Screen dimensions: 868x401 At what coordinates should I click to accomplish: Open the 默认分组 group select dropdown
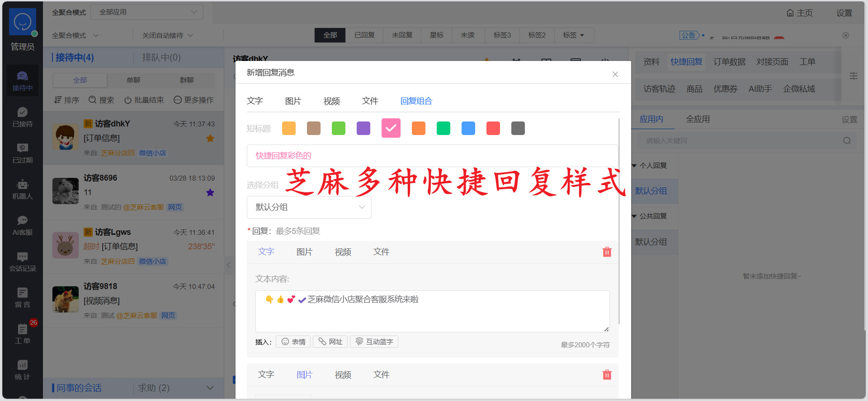point(309,207)
